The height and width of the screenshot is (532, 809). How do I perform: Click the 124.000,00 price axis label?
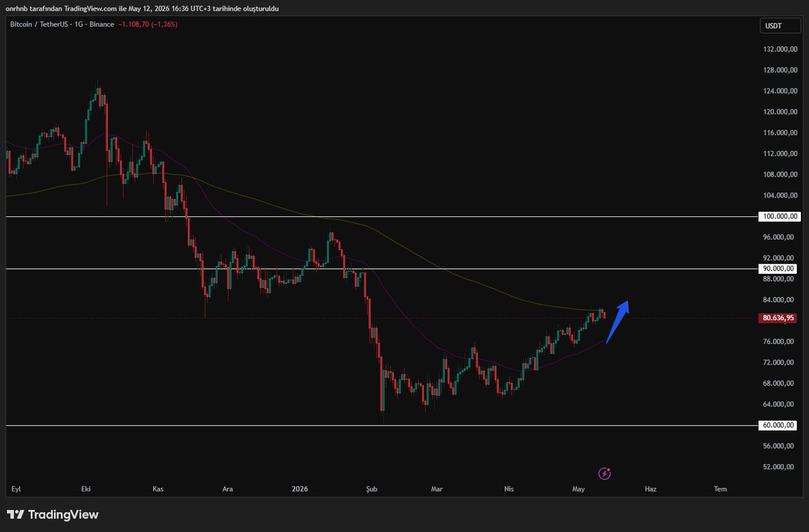coord(780,91)
